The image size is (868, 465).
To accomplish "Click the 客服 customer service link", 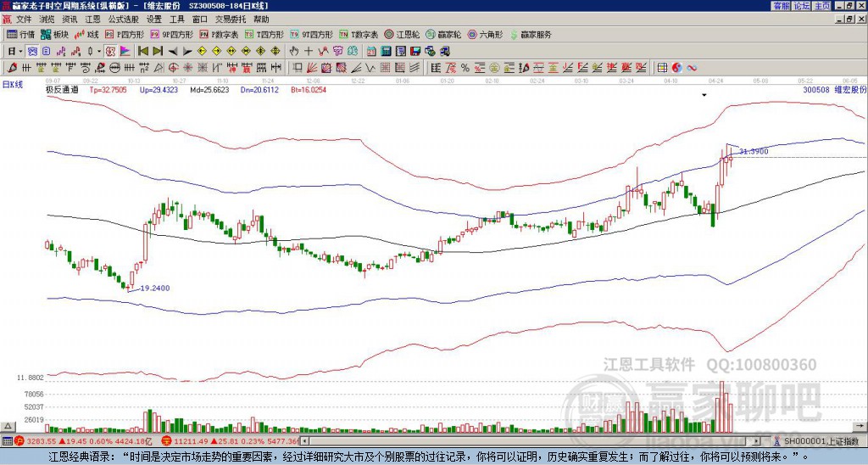I will pyautogui.click(x=781, y=6).
